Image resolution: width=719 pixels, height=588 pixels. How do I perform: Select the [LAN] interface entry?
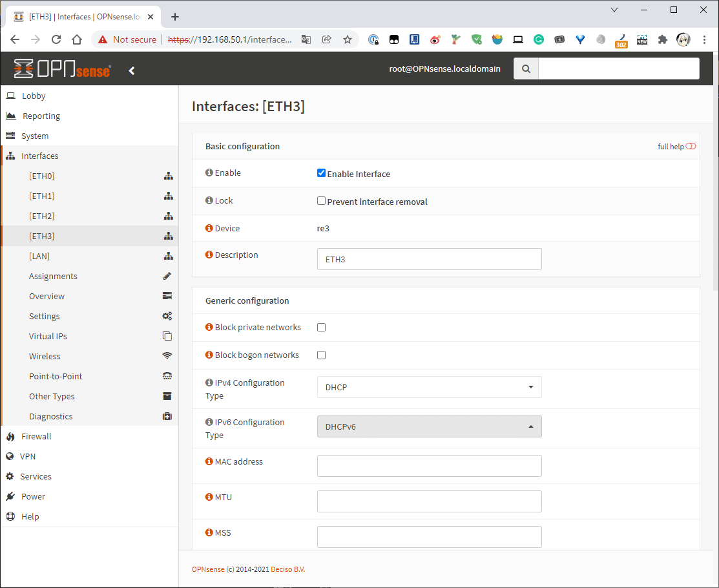(39, 256)
